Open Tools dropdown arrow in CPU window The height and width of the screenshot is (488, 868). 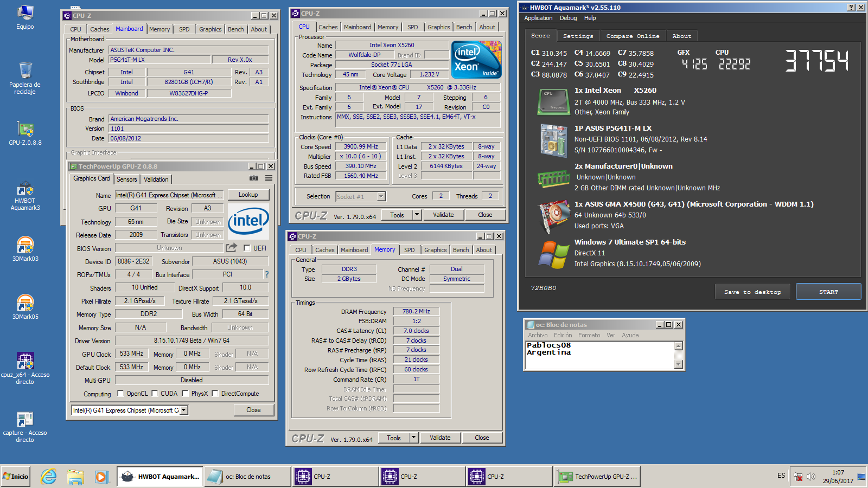[x=417, y=215]
